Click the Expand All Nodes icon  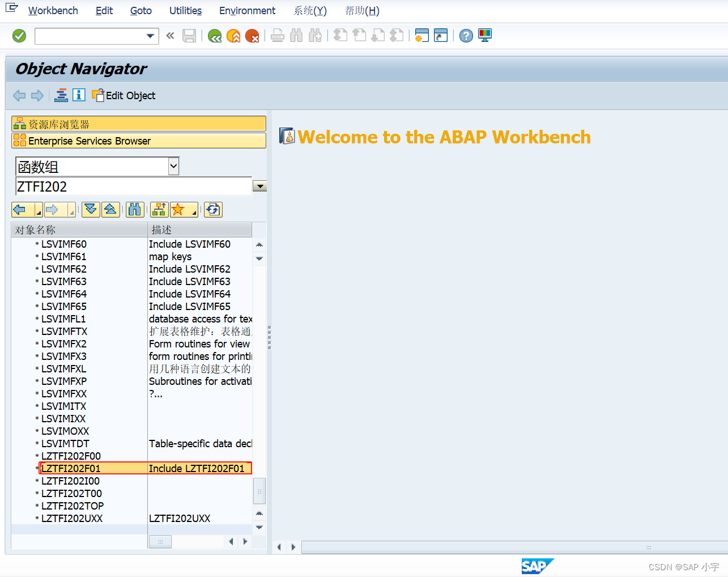pyautogui.click(x=91, y=210)
